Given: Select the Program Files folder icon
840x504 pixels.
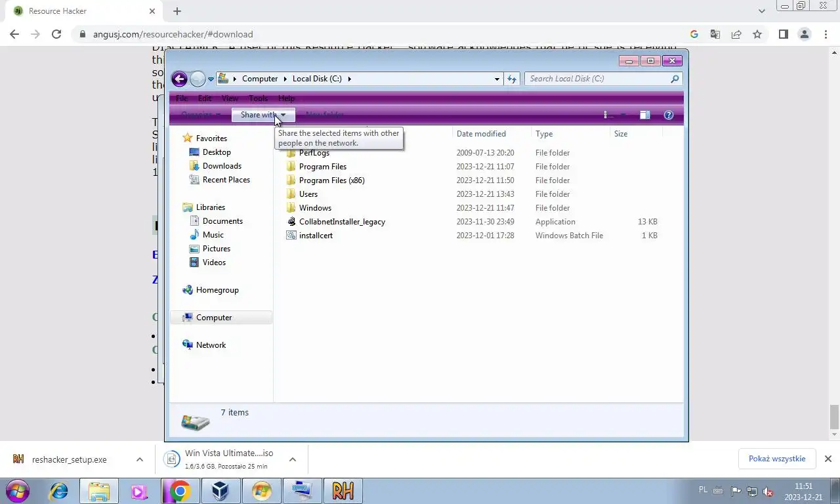Looking at the screenshot, I should point(292,167).
